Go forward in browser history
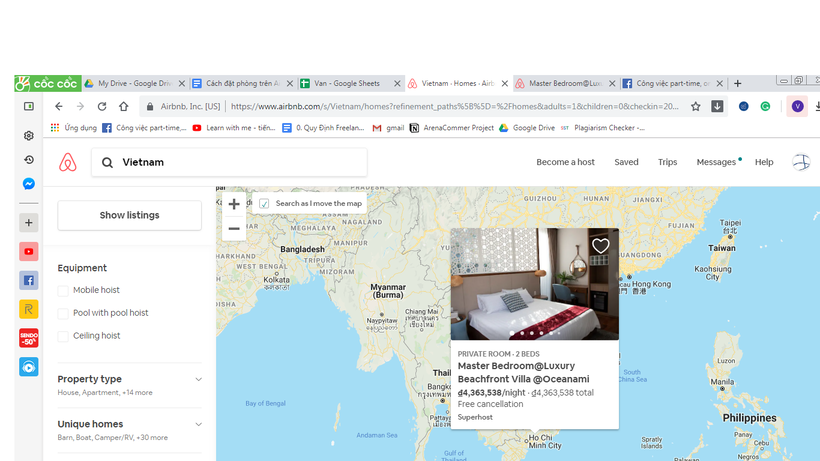The height and width of the screenshot is (461, 820). pos(80,107)
